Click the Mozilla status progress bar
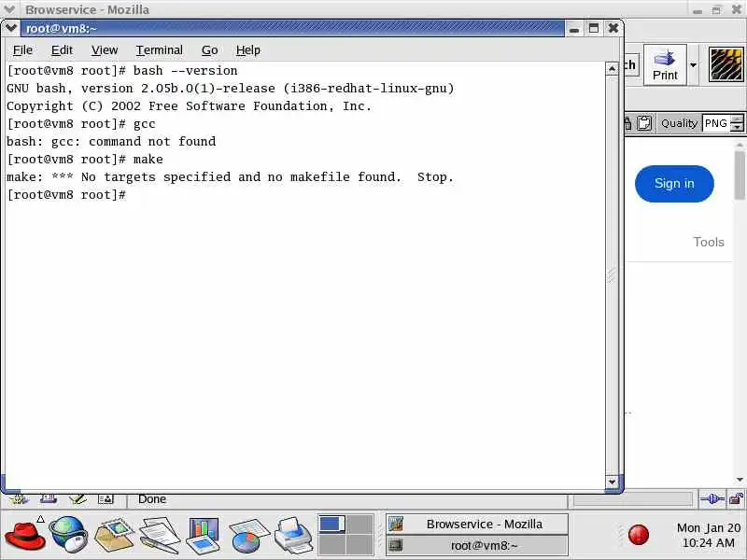Image resolution: width=747 pixels, height=560 pixels. pos(633,499)
